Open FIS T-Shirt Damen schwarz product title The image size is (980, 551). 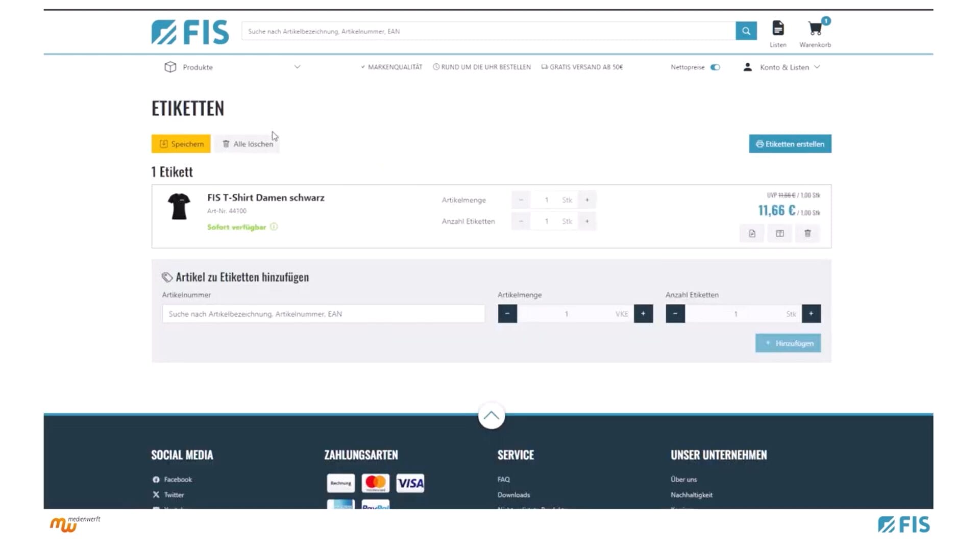(265, 198)
